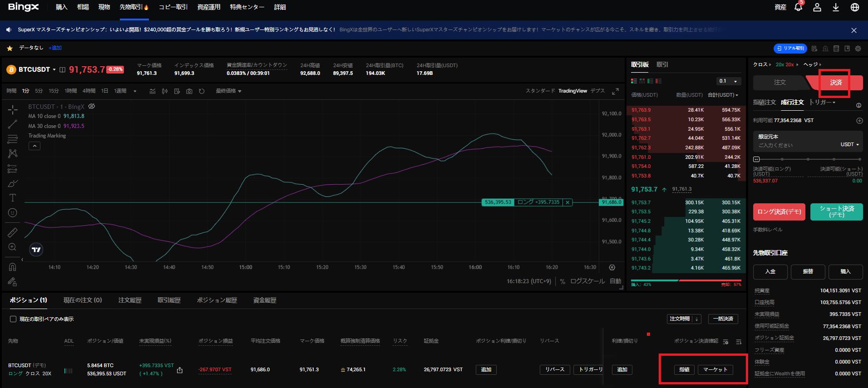This screenshot has height=388, width=868.
Task: Toggle the 自動 auto scale
Action: (x=616, y=281)
